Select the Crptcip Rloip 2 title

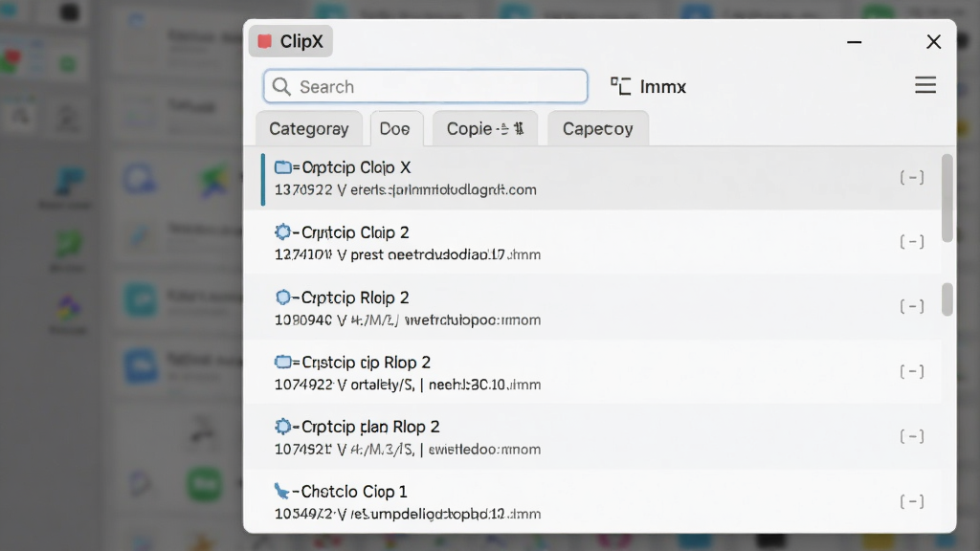(355, 298)
